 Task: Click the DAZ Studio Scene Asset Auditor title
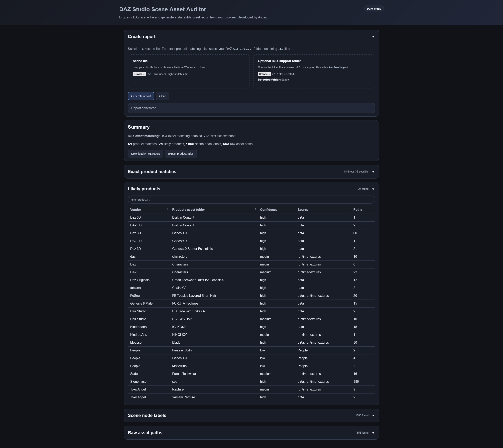pos(163,9)
